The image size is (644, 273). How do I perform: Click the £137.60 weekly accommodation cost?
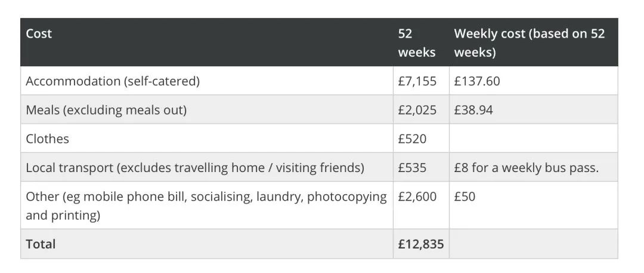coord(476,81)
